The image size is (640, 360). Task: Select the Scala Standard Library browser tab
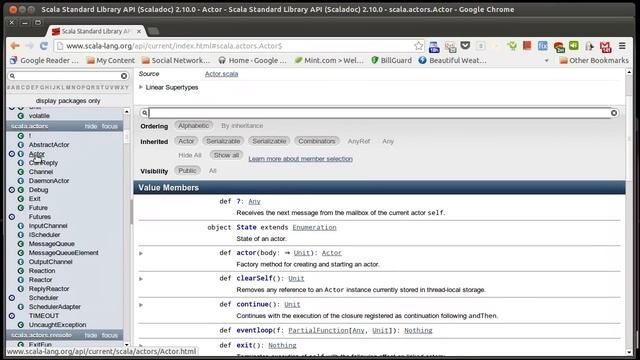point(95,31)
